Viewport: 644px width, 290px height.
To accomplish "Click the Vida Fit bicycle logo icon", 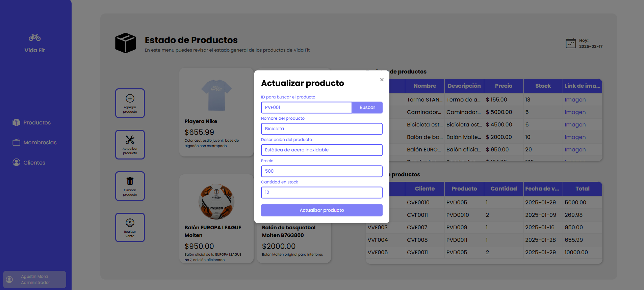I will [x=34, y=37].
